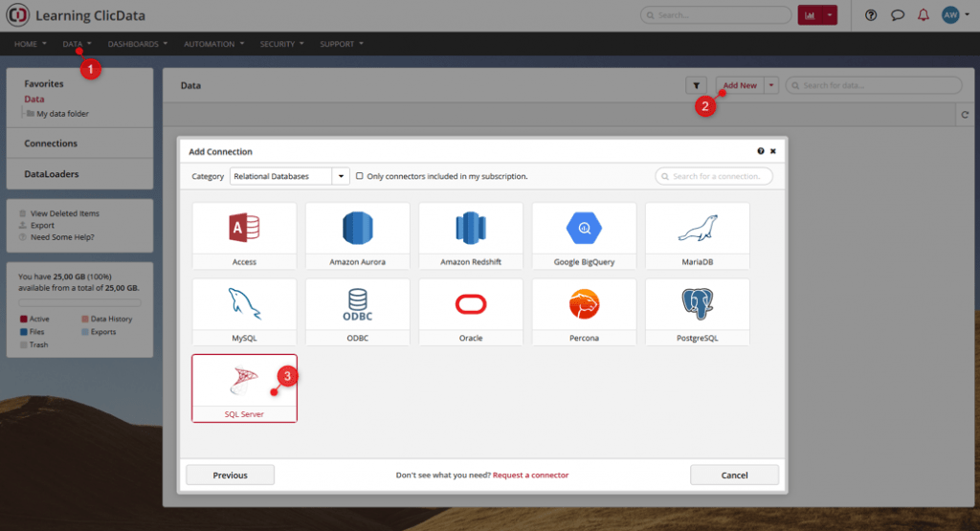
Task: Open the filter funnel icon
Action: 697,85
